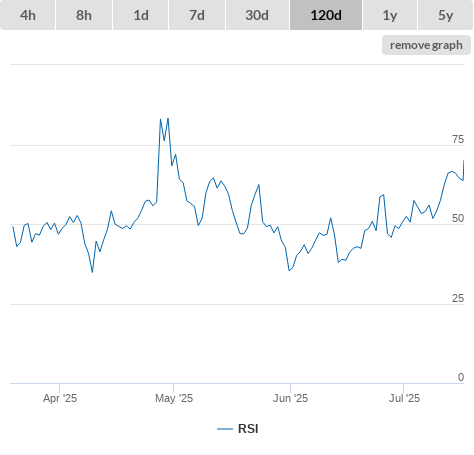Click the Apr '25 axis label
Screen dimensions: 474x455
60,398
